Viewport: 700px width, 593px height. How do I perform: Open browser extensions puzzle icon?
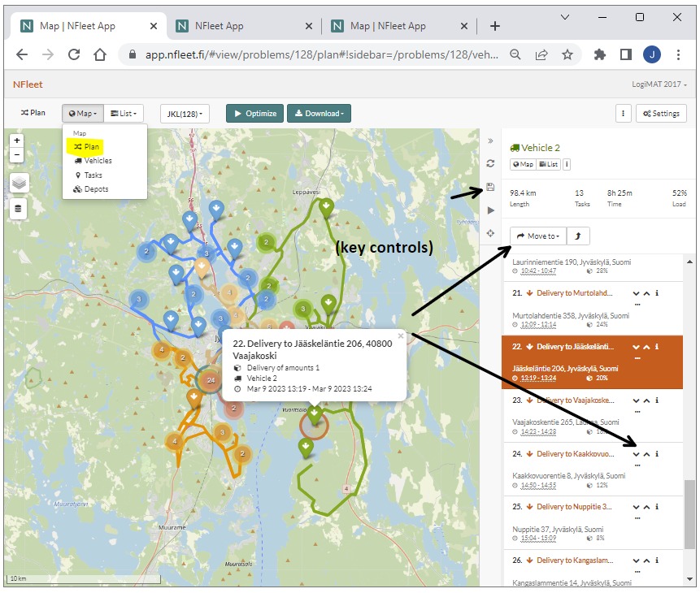coord(599,54)
